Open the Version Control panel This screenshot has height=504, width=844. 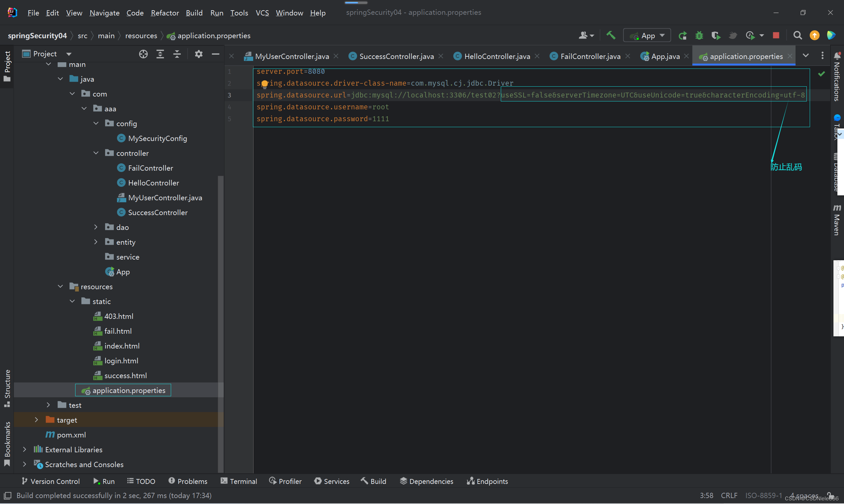[50, 481]
